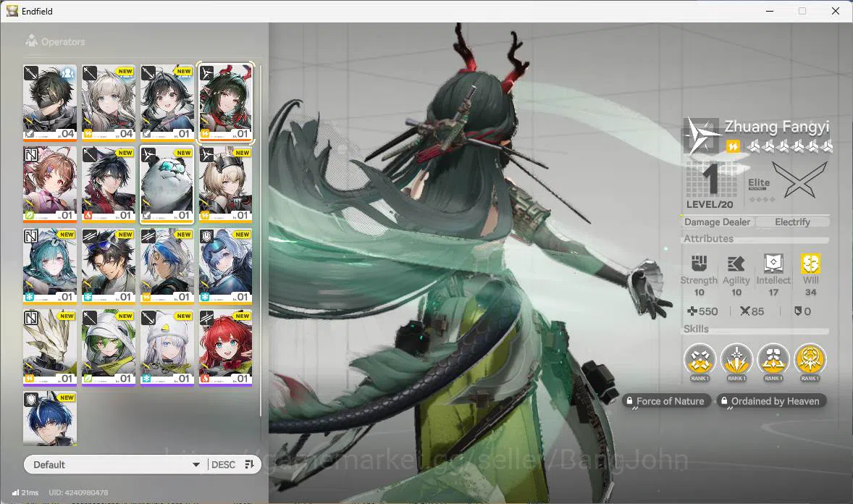853x504 pixels.
Task: Pick the blue-haired helmeted girl card
Action: [x=226, y=266]
